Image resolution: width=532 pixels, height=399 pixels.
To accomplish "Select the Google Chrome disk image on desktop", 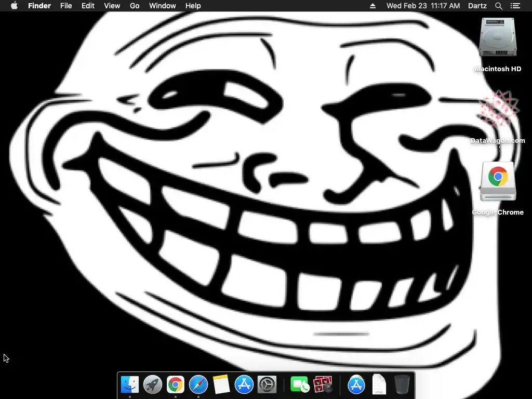I will click(x=498, y=181).
